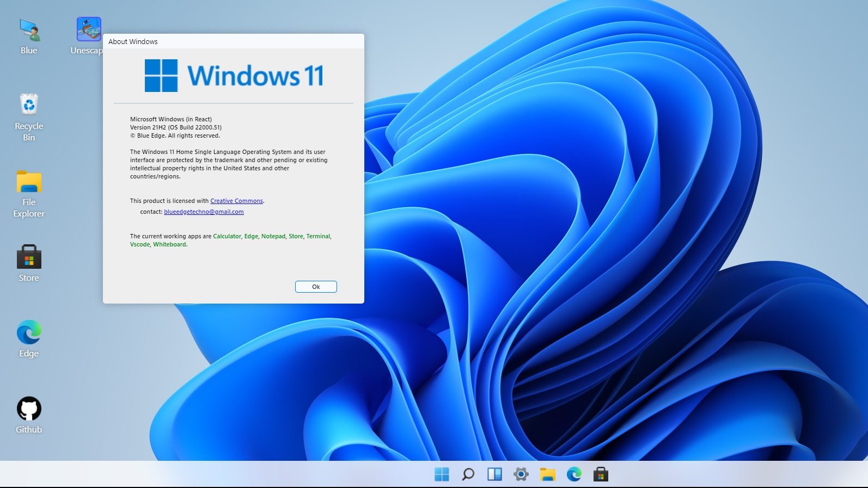Click Ok in About Windows dialog

click(x=316, y=287)
